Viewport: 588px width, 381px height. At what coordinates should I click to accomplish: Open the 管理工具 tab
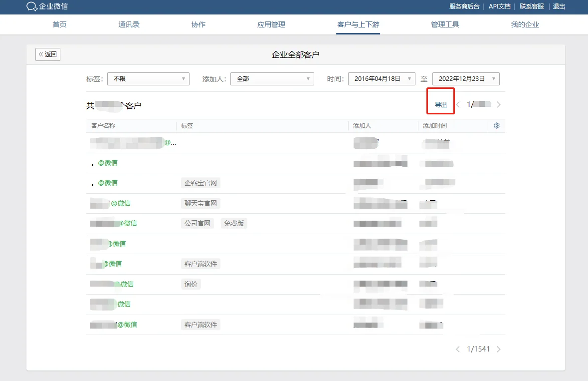click(445, 25)
